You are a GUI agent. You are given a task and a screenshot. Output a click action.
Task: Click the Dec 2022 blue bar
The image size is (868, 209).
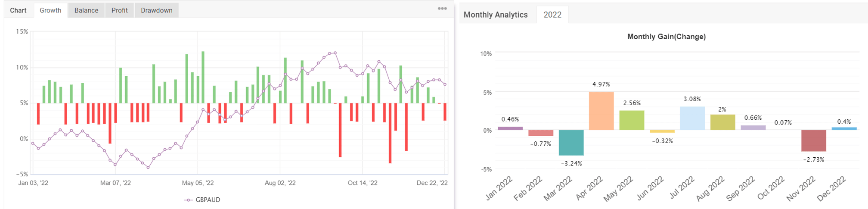[844, 128]
